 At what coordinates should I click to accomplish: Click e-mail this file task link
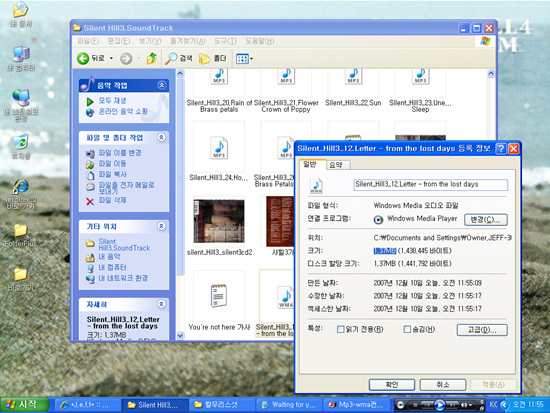[126, 188]
